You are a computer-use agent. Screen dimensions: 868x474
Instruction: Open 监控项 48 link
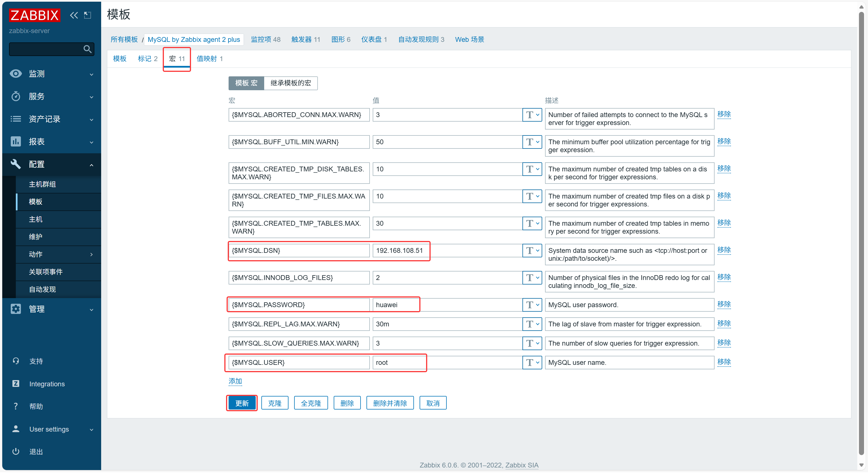(266, 40)
